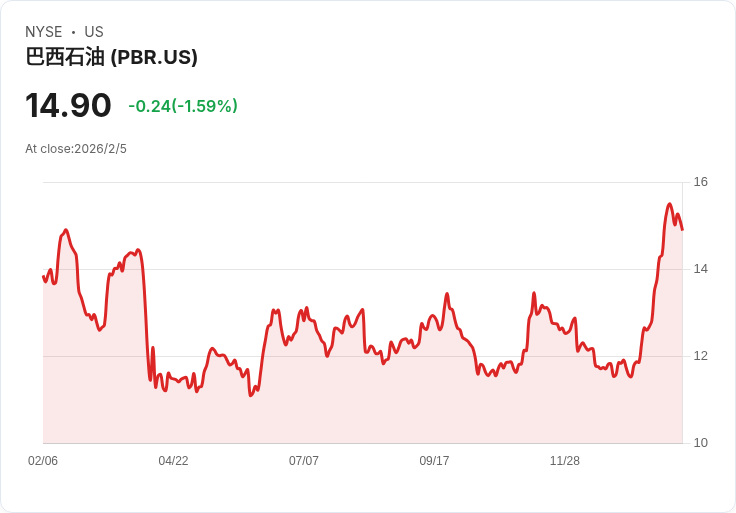Click the spike peak after 09/17
The width and height of the screenshot is (736, 513).
tap(447, 294)
